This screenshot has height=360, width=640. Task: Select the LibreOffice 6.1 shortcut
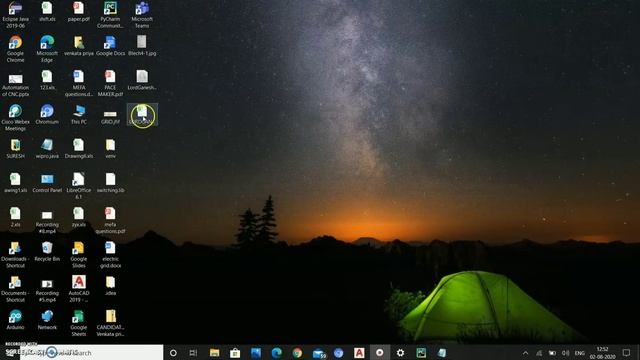tap(78, 186)
